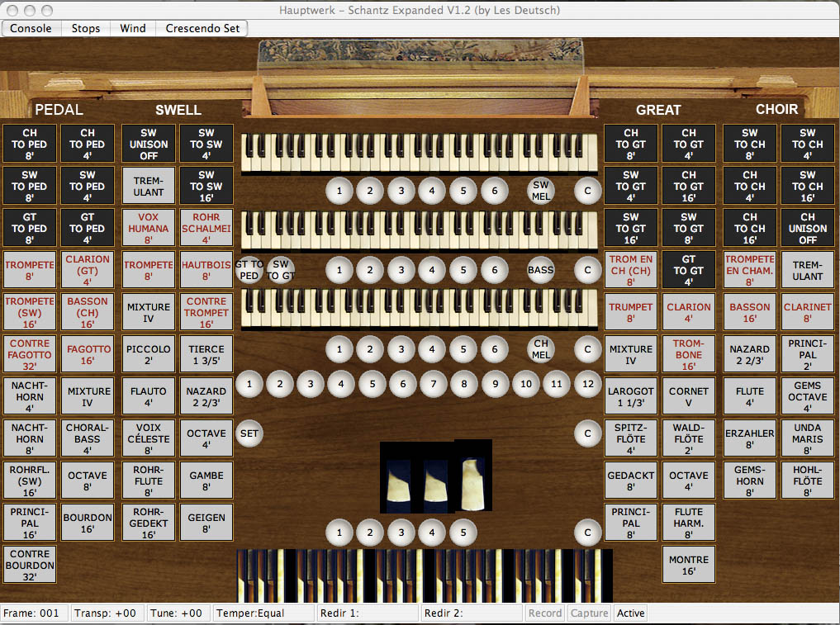The width and height of the screenshot is (840, 625).
Task: Click the middle expression pedal
Action: (x=435, y=477)
